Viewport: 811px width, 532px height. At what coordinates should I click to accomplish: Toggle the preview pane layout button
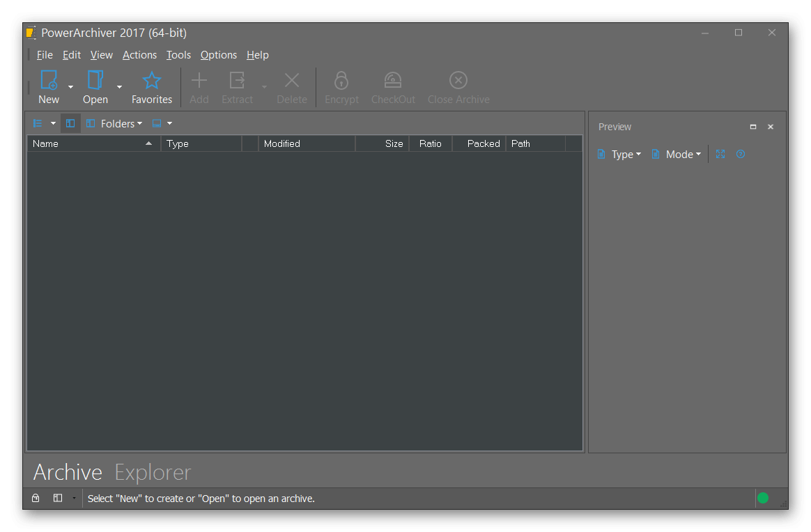(x=70, y=123)
